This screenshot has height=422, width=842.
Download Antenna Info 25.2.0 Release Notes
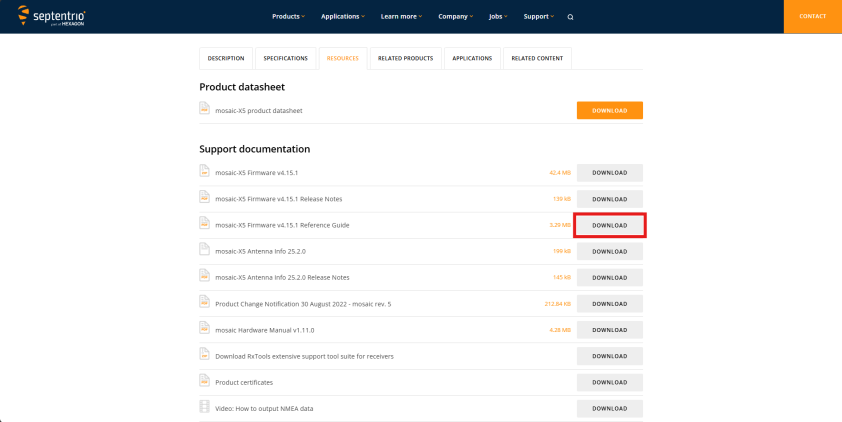[x=609, y=278]
